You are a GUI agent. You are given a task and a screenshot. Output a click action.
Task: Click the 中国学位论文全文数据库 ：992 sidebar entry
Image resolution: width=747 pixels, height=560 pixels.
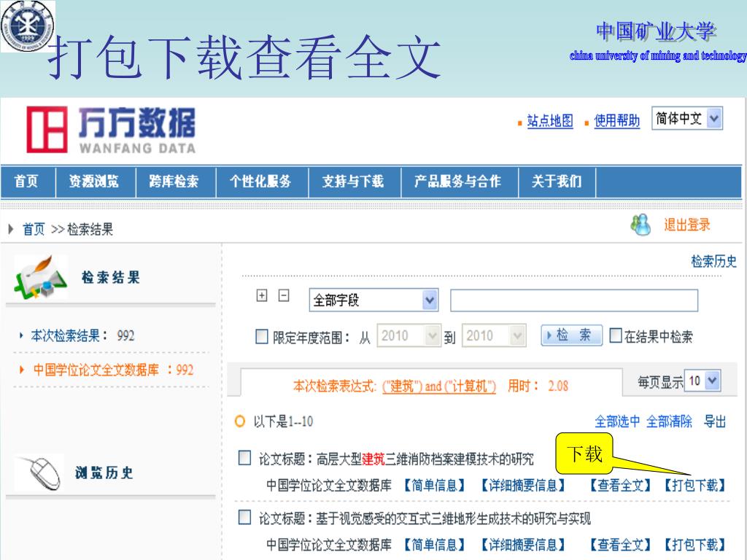tap(113, 370)
